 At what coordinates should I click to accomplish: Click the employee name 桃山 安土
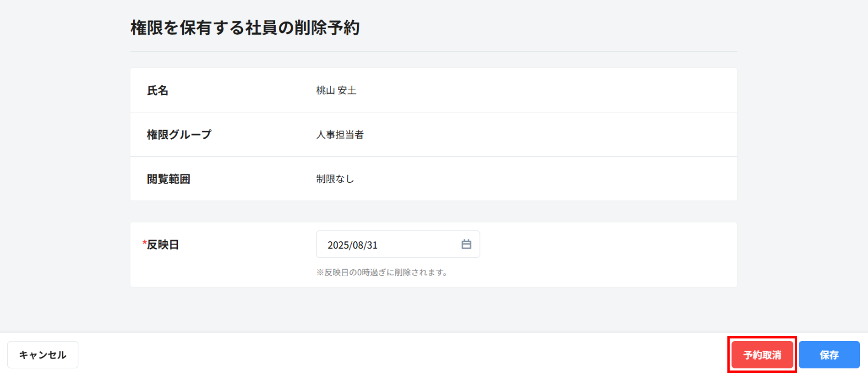(336, 91)
